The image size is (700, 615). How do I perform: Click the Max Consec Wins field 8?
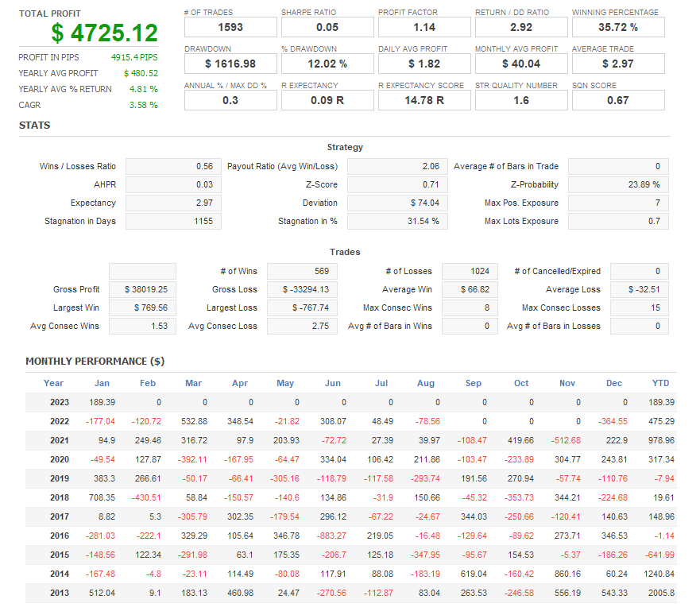(x=470, y=308)
